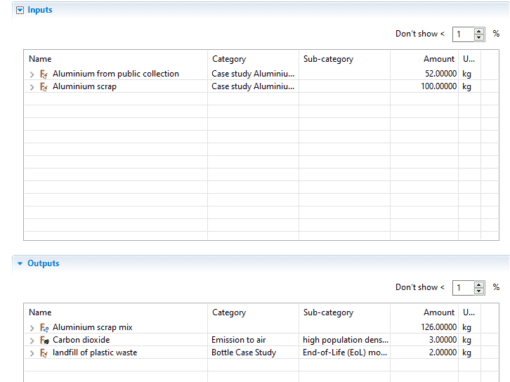Click high population dens... sub-category cell
The width and height of the screenshot is (510, 382).
pos(345,340)
